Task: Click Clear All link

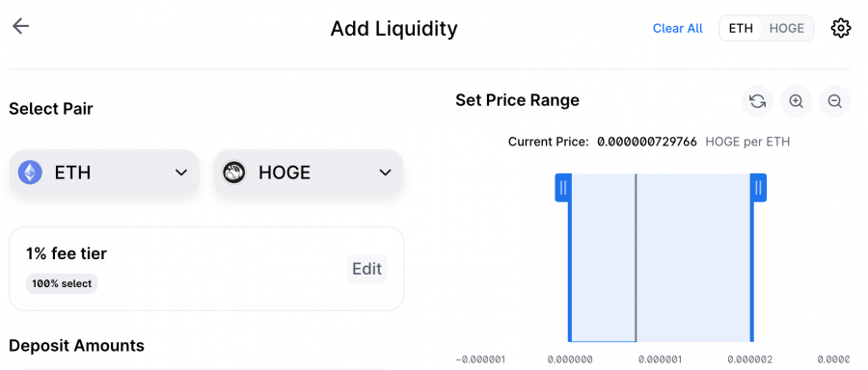Action: click(678, 28)
